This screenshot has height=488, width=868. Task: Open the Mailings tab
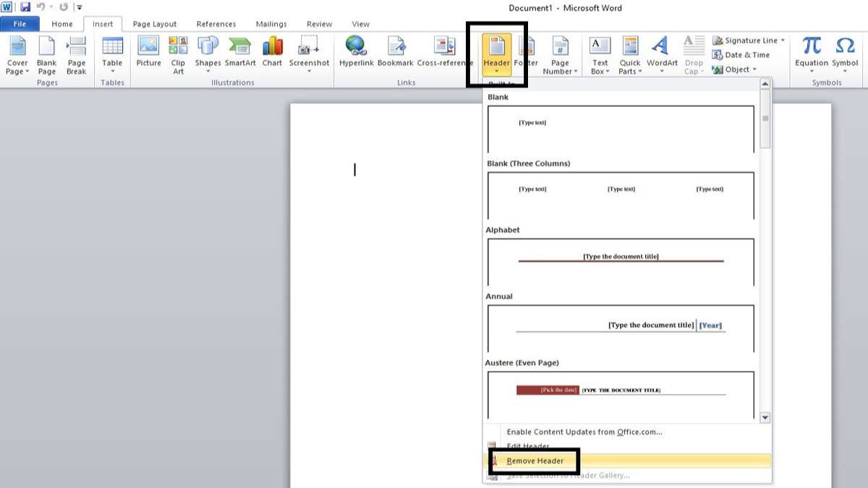(x=271, y=23)
